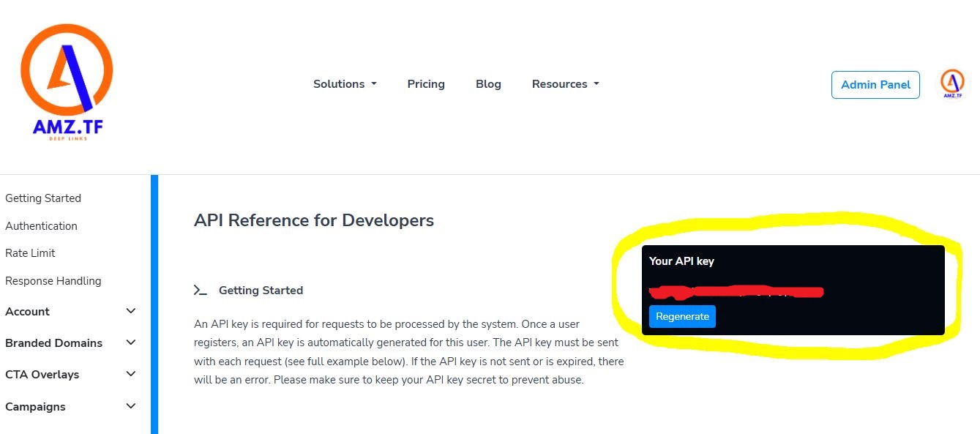This screenshot has height=434, width=980.
Task: Click the redacted API key value
Action: click(736, 292)
